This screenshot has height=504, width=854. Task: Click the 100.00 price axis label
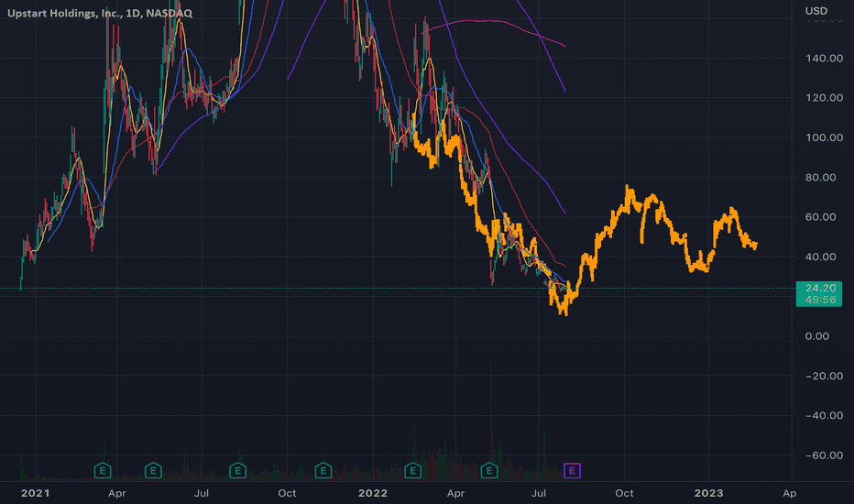click(824, 137)
